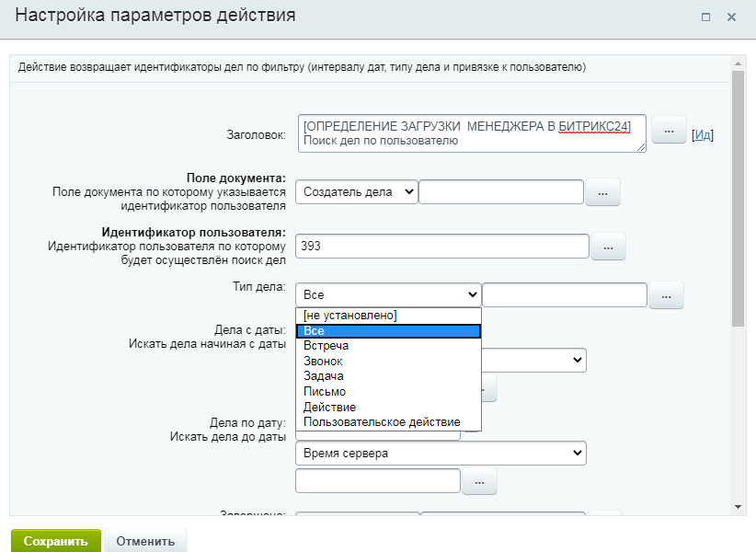Screen dimensions: 756x552
Task: Click the Отменить button
Action: (x=145, y=540)
